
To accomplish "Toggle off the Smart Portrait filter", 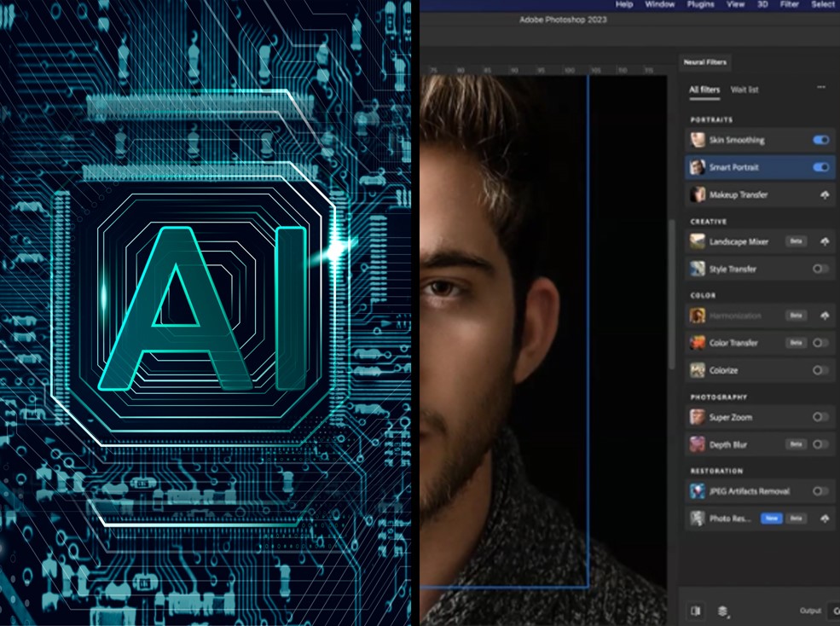I will point(820,167).
